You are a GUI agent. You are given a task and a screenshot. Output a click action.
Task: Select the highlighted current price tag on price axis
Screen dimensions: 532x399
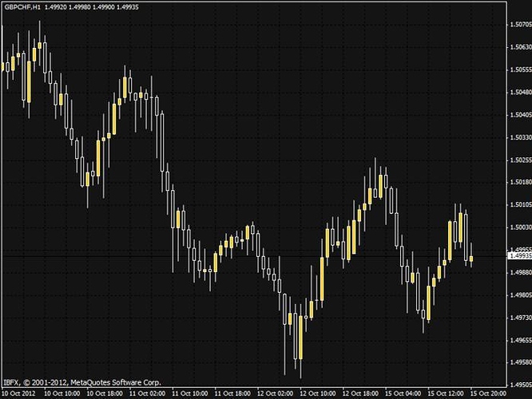[520, 255]
